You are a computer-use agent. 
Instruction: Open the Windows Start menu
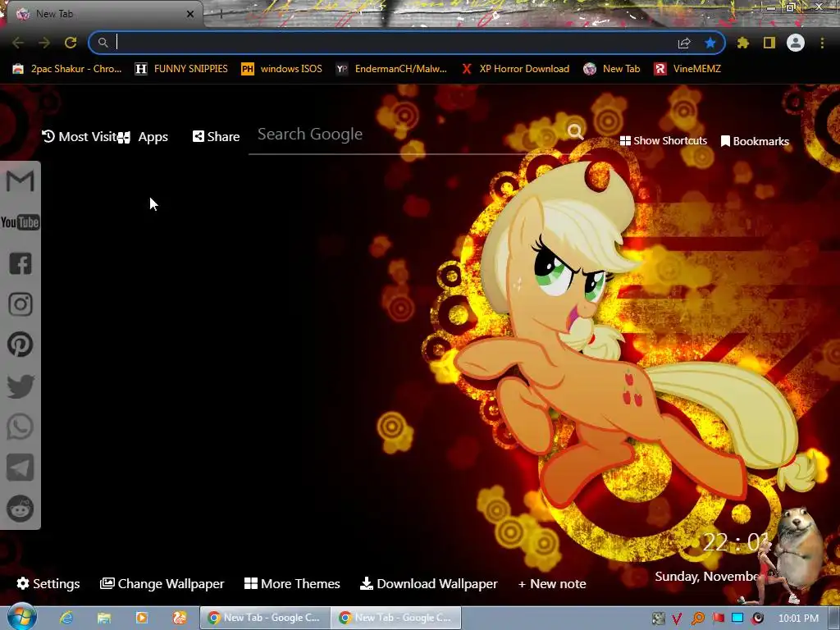22,617
